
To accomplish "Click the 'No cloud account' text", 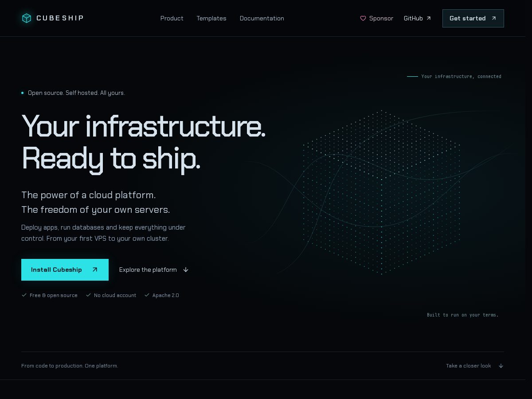I will click(115, 295).
